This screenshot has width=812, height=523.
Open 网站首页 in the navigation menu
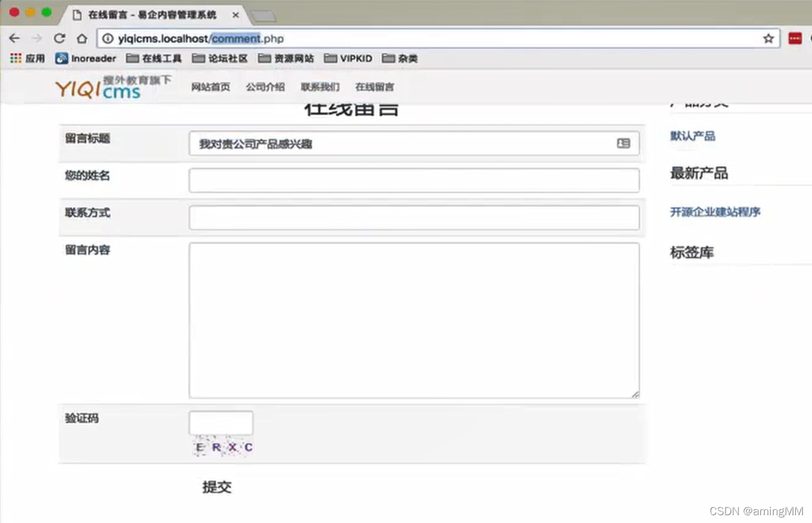pyautogui.click(x=210, y=87)
